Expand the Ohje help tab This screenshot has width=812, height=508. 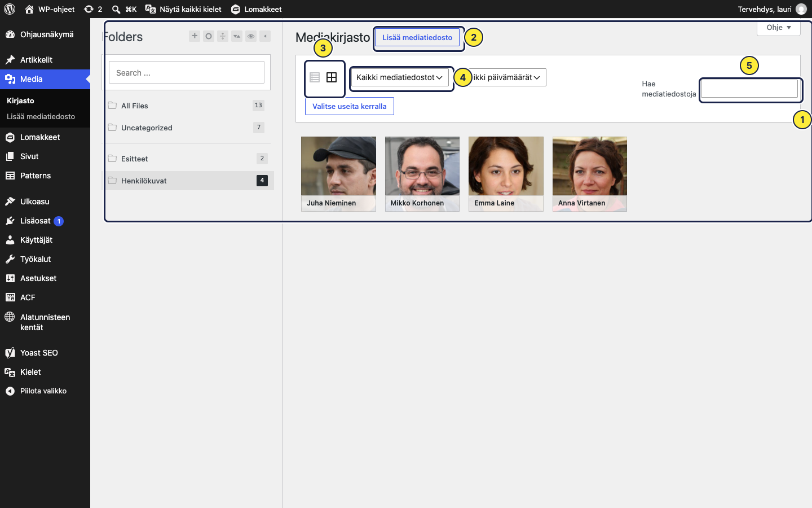779,28
